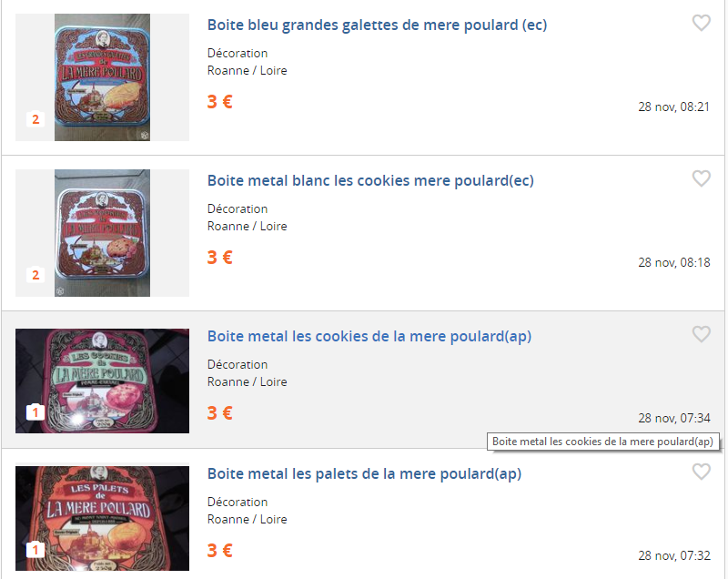The width and height of the screenshot is (728, 579).
Task: Click the 3 € price of galettes listing
Action: tap(219, 102)
